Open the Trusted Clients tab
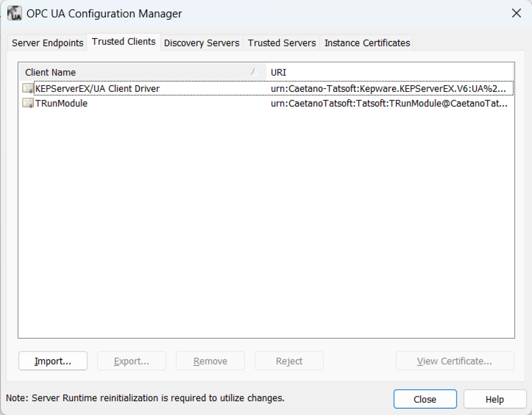Viewport: 532px width, 415px height. [123, 42]
